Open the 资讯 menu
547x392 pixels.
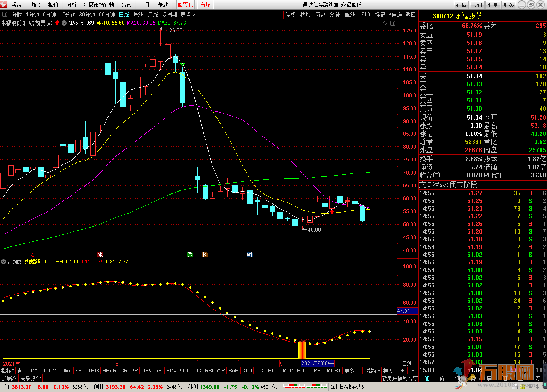coord(126,5)
